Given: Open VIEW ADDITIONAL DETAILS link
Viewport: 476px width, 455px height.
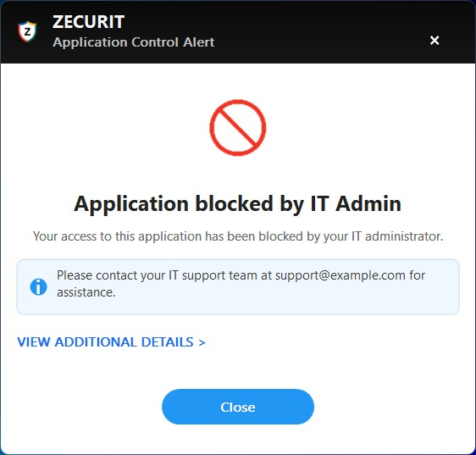Looking at the screenshot, I should pyautogui.click(x=112, y=342).
